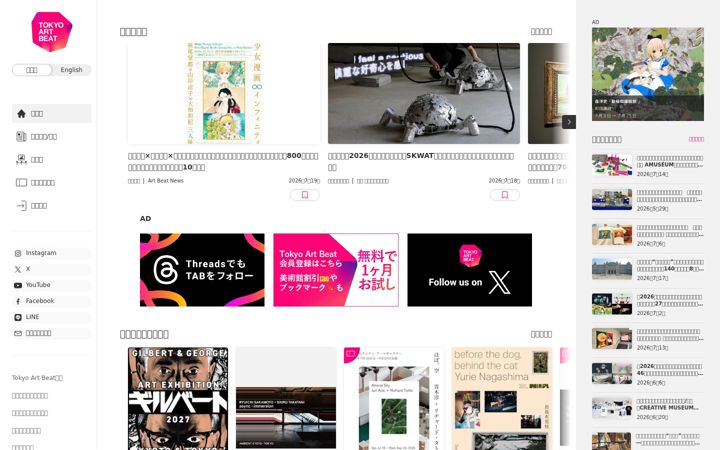The height and width of the screenshot is (450, 720).
Task: Open the panel-layout icon sidebar item
Action: [x=51, y=182]
